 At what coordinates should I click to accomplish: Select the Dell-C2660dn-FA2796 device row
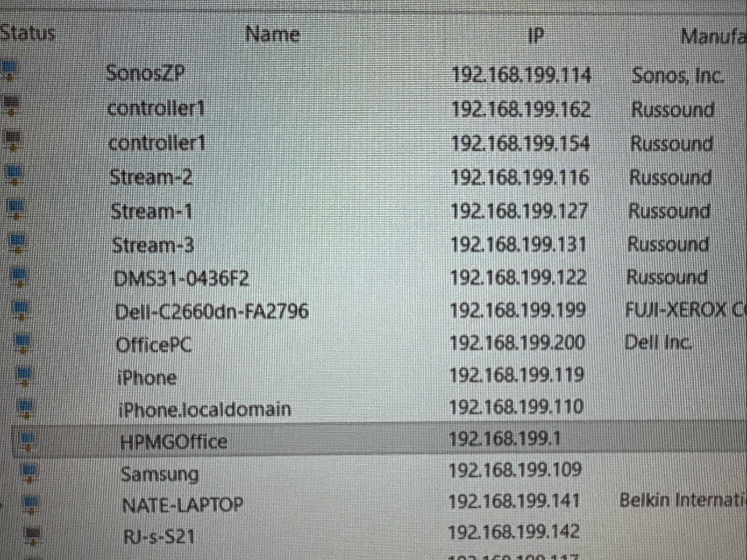pos(374,310)
